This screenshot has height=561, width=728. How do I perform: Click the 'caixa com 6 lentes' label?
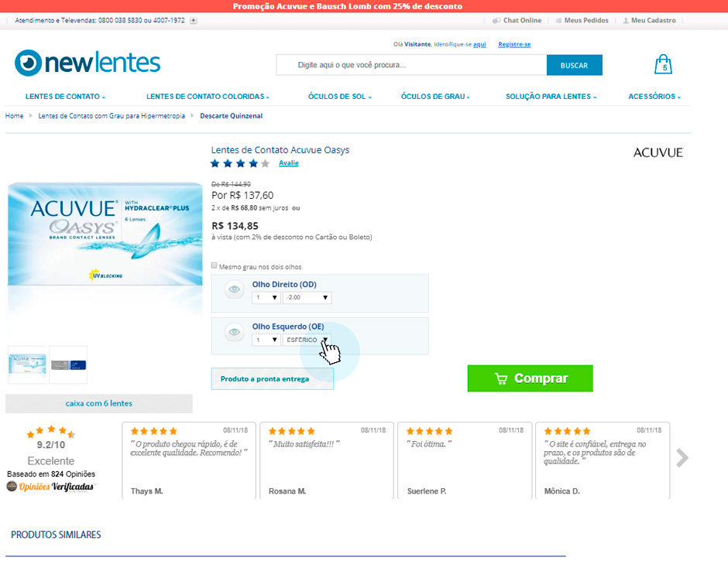(x=99, y=403)
